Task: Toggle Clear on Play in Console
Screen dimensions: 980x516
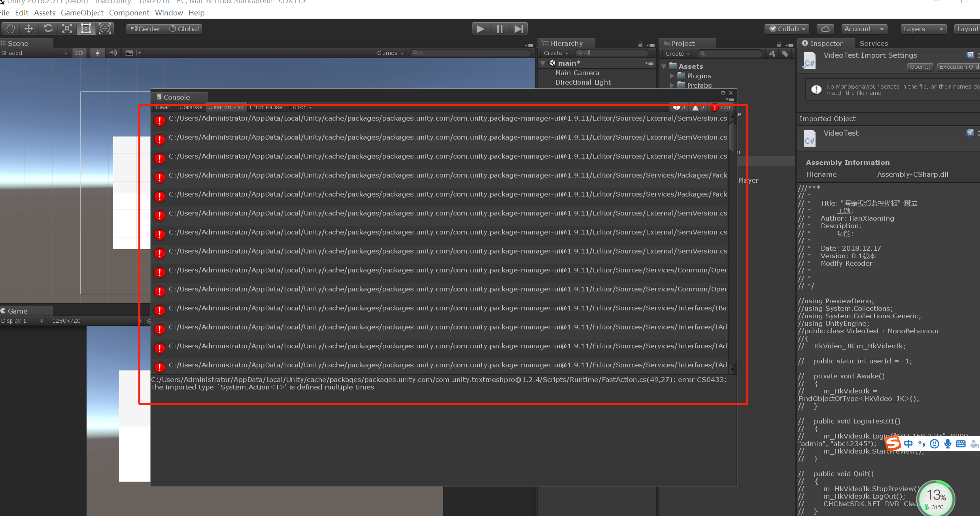Action: (x=226, y=107)
